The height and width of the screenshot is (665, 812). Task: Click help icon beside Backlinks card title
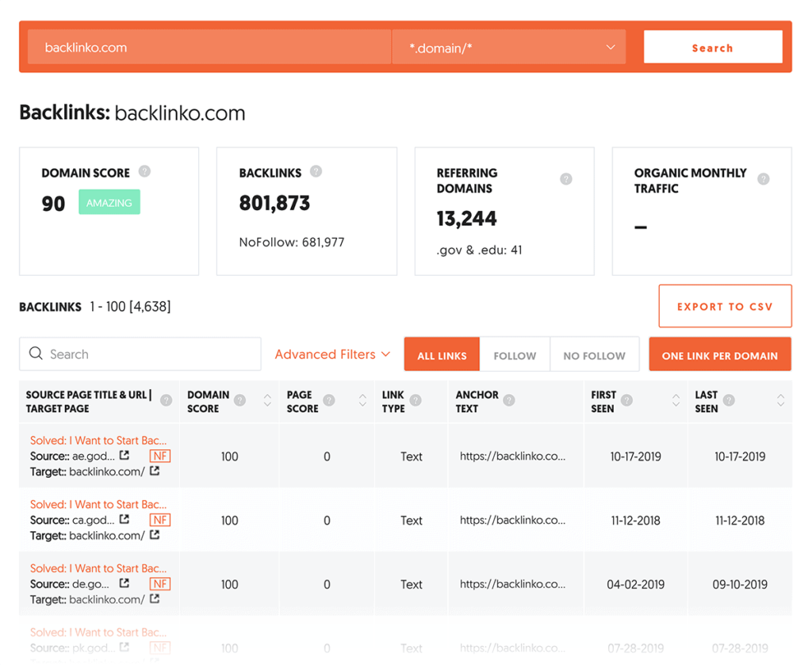point(316,171)
